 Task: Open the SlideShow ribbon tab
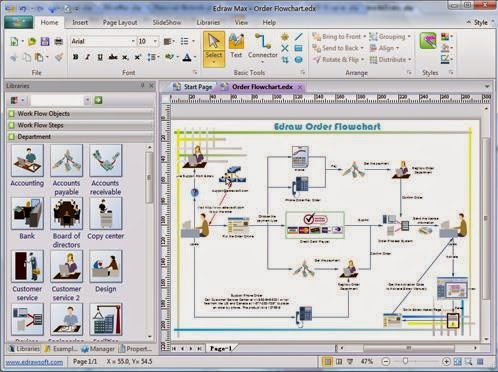(167, 22)
